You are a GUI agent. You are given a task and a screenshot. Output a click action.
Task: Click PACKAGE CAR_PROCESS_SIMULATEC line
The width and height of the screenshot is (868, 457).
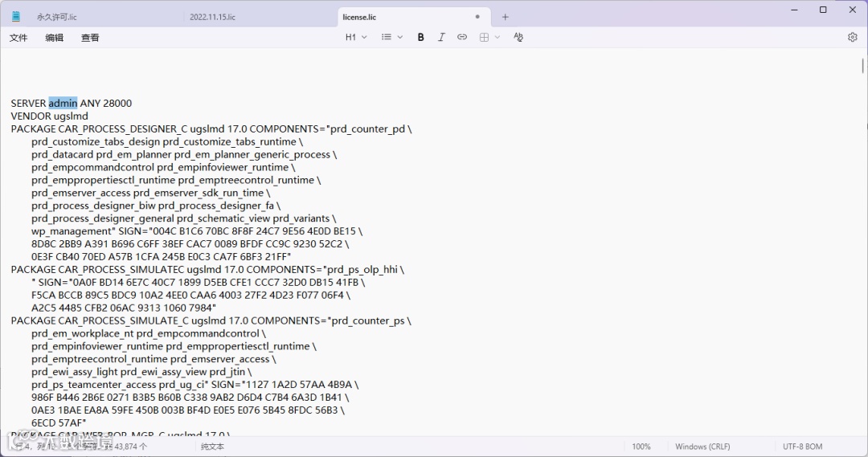coord(207,269)
